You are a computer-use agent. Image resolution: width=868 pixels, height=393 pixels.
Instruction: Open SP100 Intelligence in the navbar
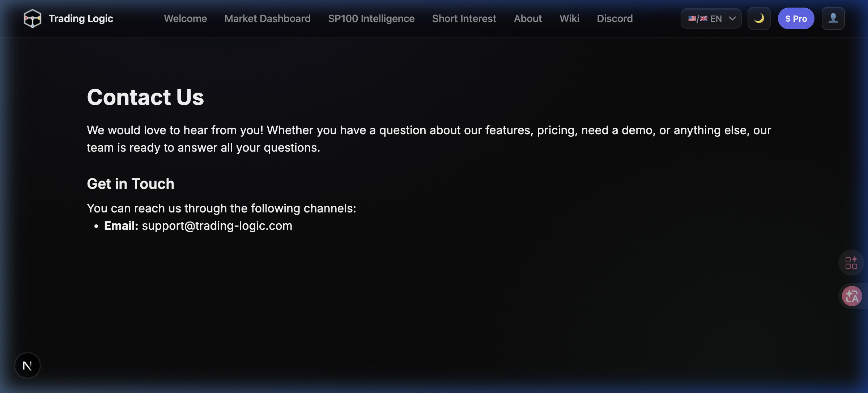point(371,18)
